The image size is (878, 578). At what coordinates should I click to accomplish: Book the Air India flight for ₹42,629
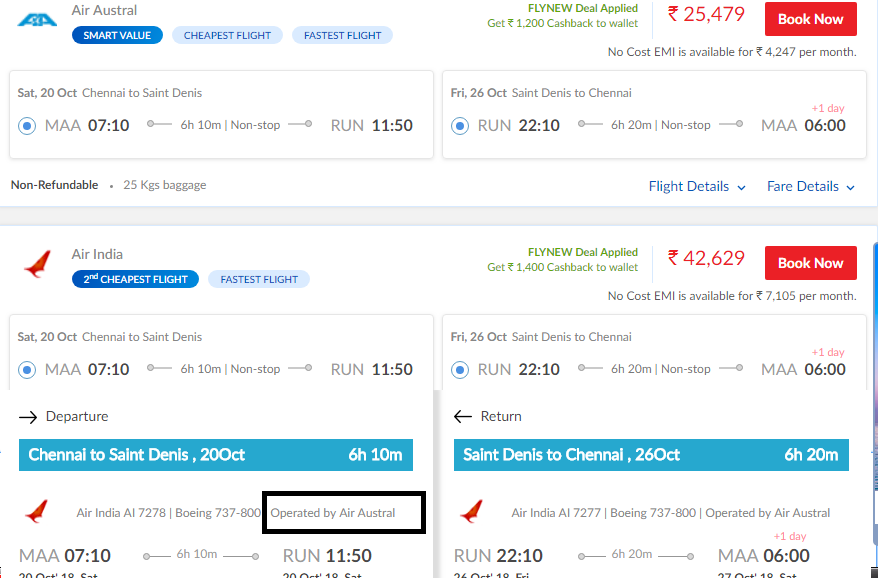click(810, 263)
